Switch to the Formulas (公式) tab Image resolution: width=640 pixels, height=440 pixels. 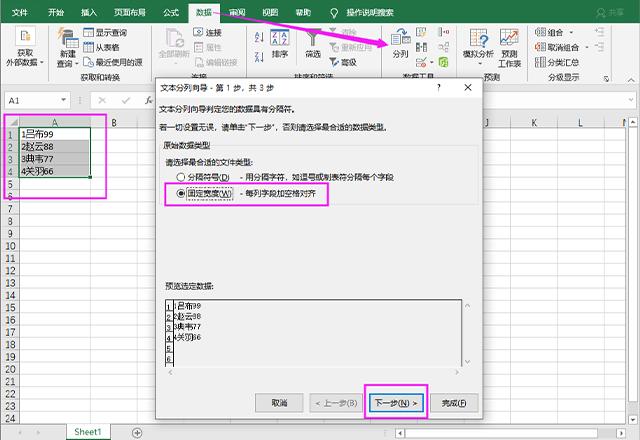point(171,12)
